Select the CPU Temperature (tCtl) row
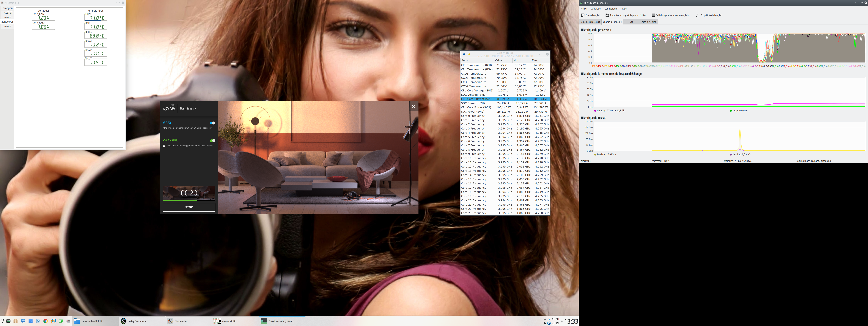 tap(505, 65)
